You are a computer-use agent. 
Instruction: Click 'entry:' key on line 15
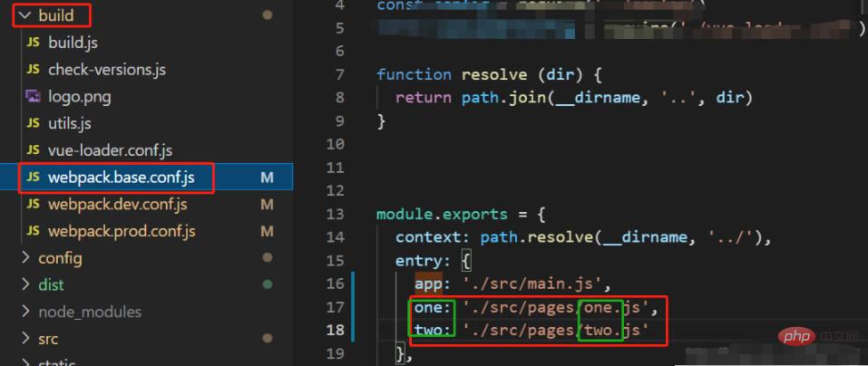tap(423, 261)
